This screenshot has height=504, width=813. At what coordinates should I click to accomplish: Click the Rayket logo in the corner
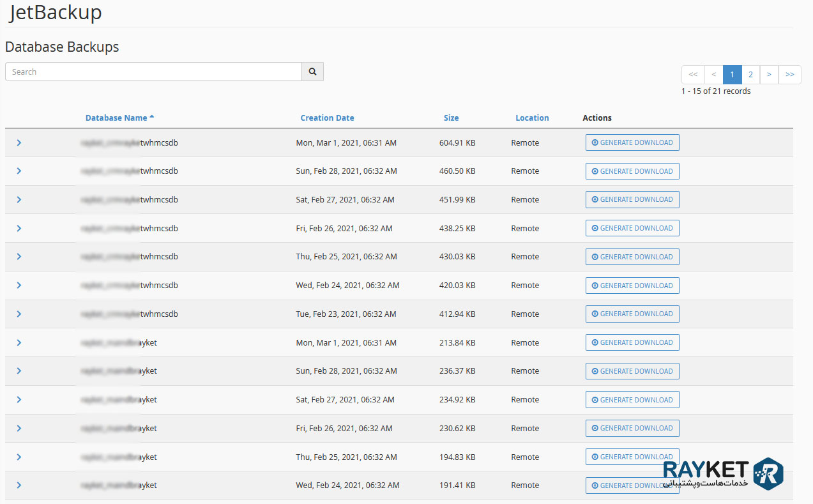(x=770, y=473)
